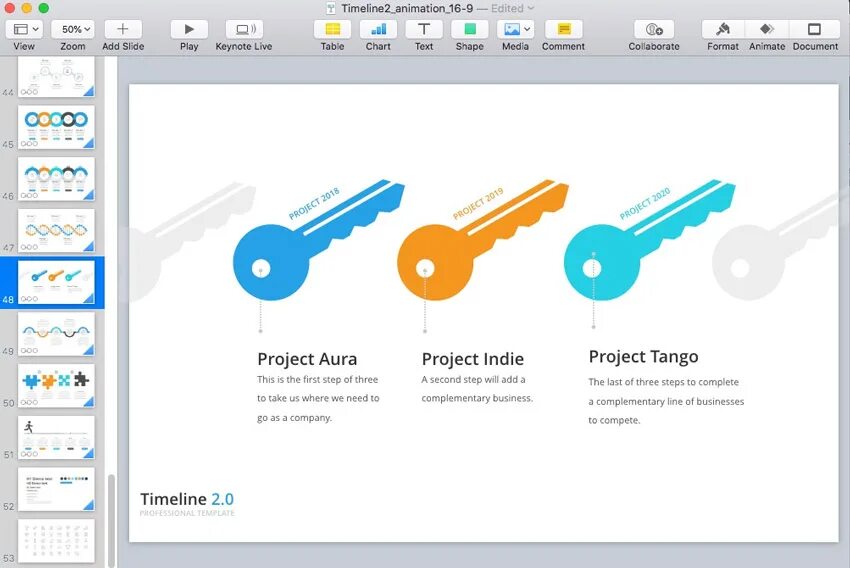The image size is (850, 568).
Task: Select slide 47 with DNA helix
Action: (x=56, y=230)
